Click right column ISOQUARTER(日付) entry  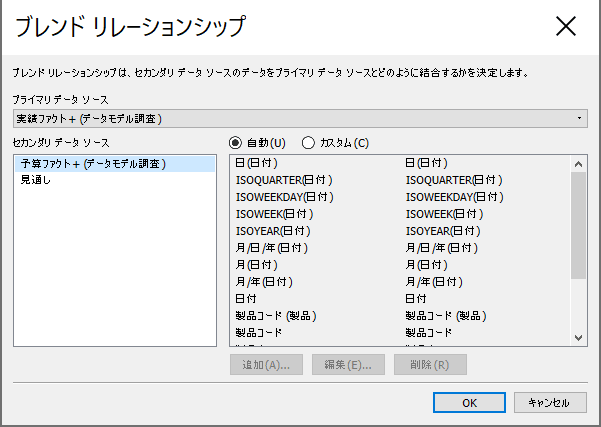454,180
